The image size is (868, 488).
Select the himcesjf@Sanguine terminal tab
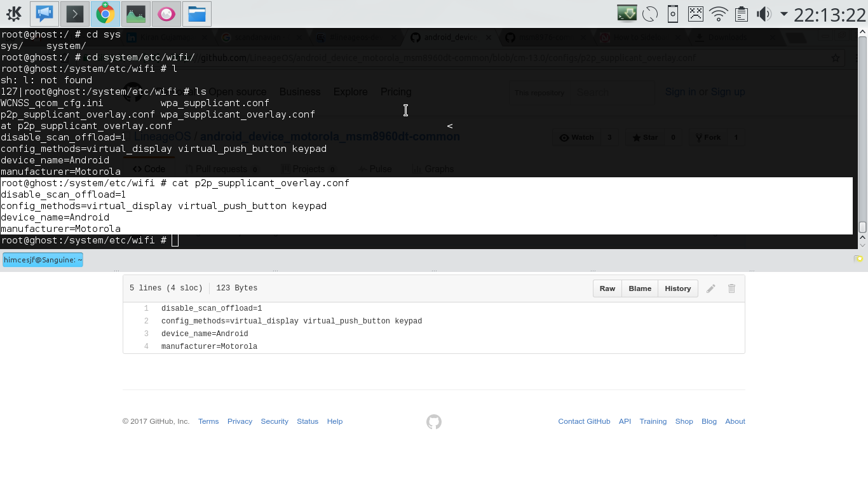[43, 259]
